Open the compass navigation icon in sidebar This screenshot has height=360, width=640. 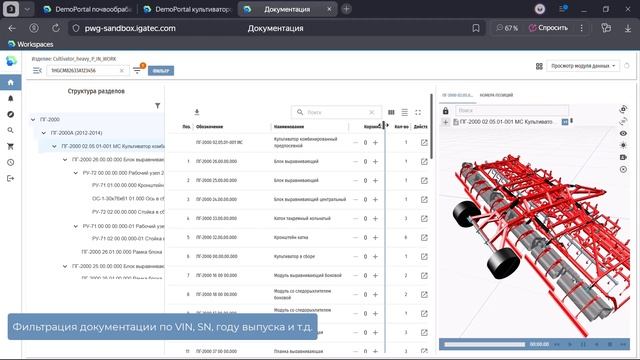(11, 114)
